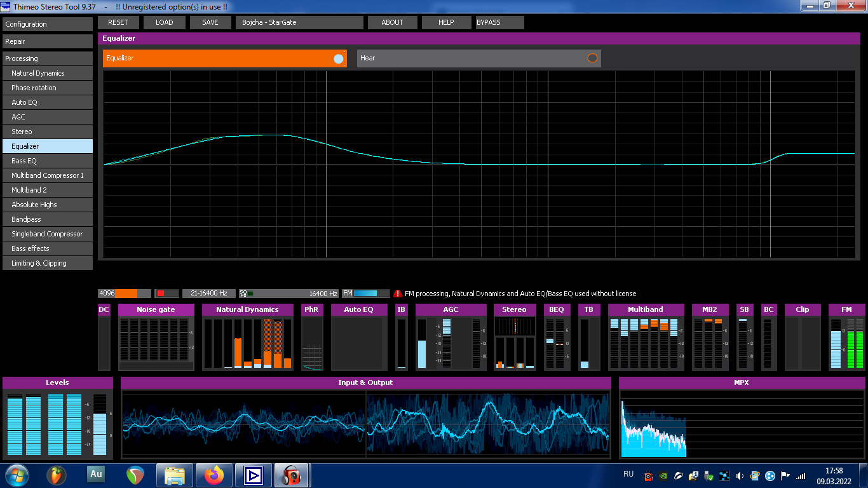Open Natural Dynamics in the sidebar
This screenshot has width=868, height=488.
(48, 73)
